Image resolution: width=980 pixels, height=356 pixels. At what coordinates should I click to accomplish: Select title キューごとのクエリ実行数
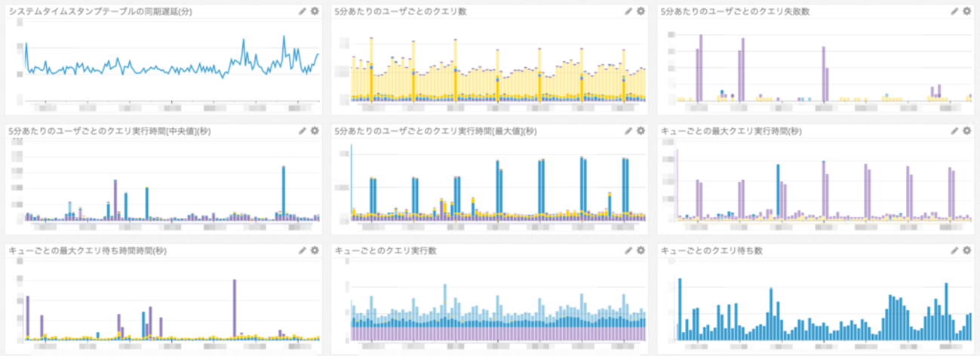click(x=386, y=250)
